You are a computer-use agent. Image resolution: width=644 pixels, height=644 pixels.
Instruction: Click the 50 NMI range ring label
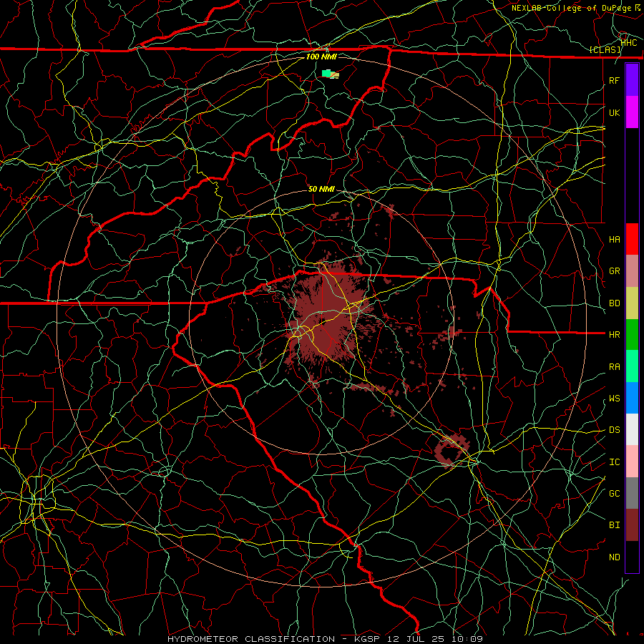coord(321,189)
